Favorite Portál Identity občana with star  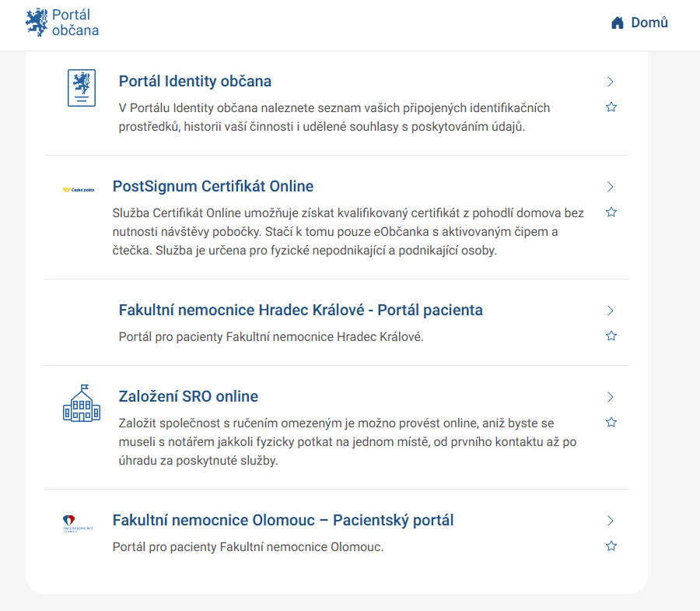pos(611,107)
